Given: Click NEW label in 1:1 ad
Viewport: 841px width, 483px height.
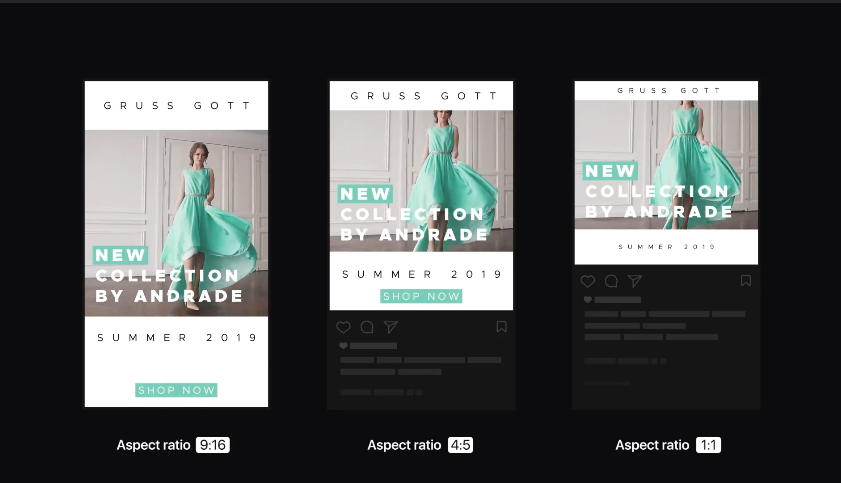Looking at the screenshot, I should [x=610, y=171].
